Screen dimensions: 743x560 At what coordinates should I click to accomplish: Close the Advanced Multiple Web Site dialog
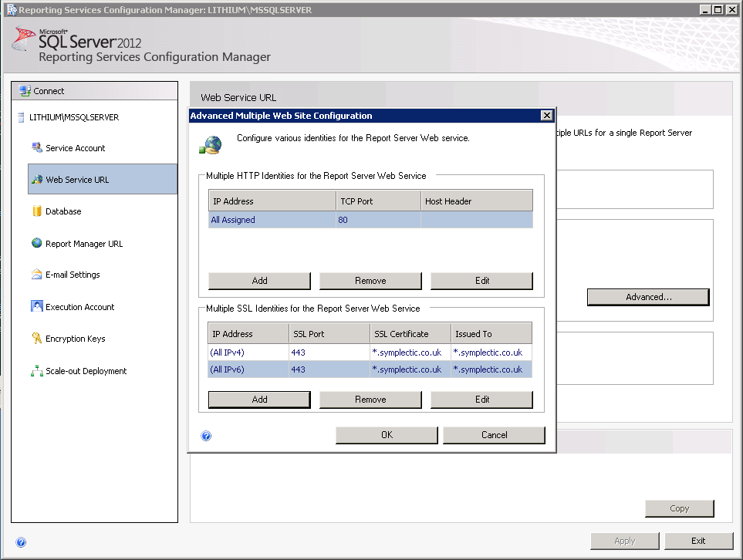(x=546, y=116)
